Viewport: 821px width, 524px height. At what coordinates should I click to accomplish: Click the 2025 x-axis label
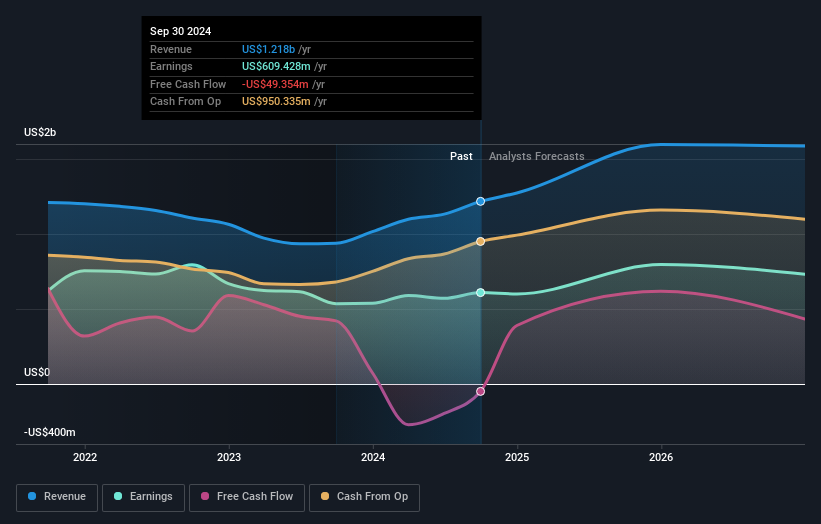(517, 457)
